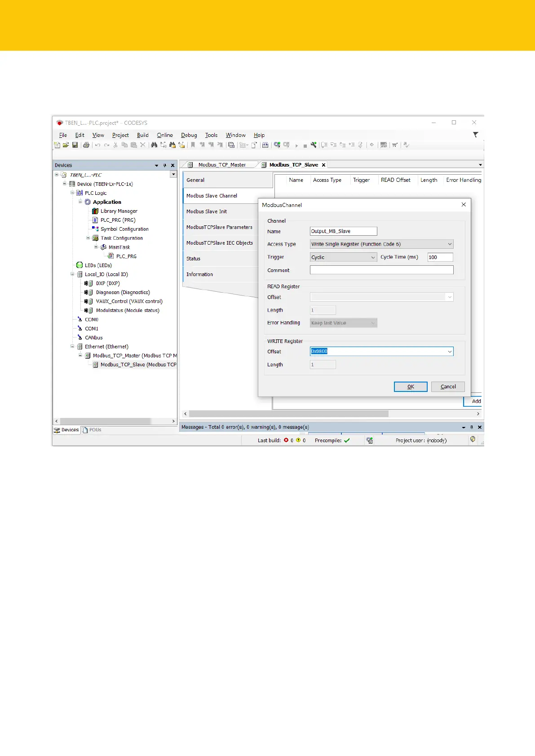Image resolution: width=535 pixels, height=756 pixels.
Task: Collapse the Application tree node
Action: pos(80,202)
